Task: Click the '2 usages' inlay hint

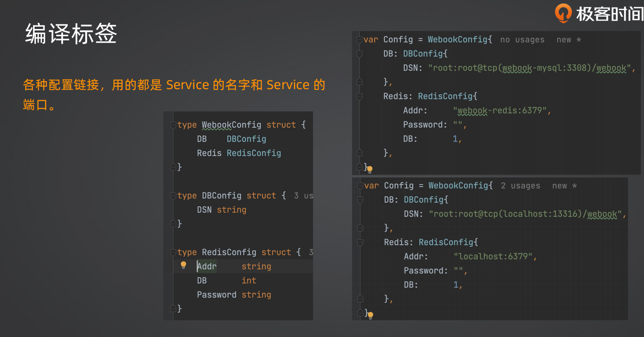Action: 521,186
